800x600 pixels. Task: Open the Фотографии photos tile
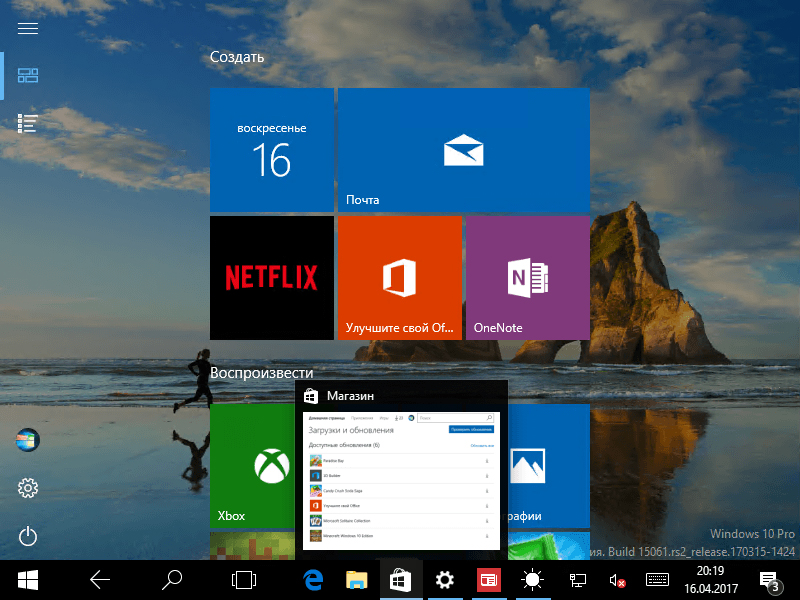[549, 466]
